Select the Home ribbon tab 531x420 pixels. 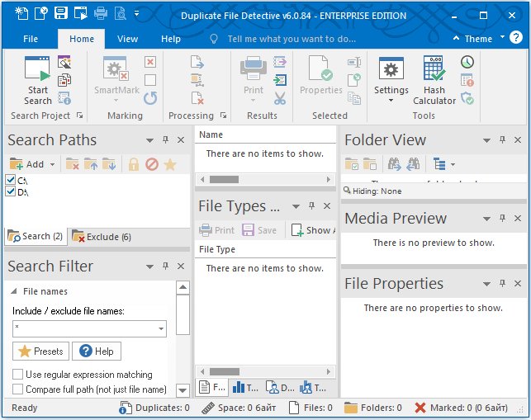click(82, 39)
